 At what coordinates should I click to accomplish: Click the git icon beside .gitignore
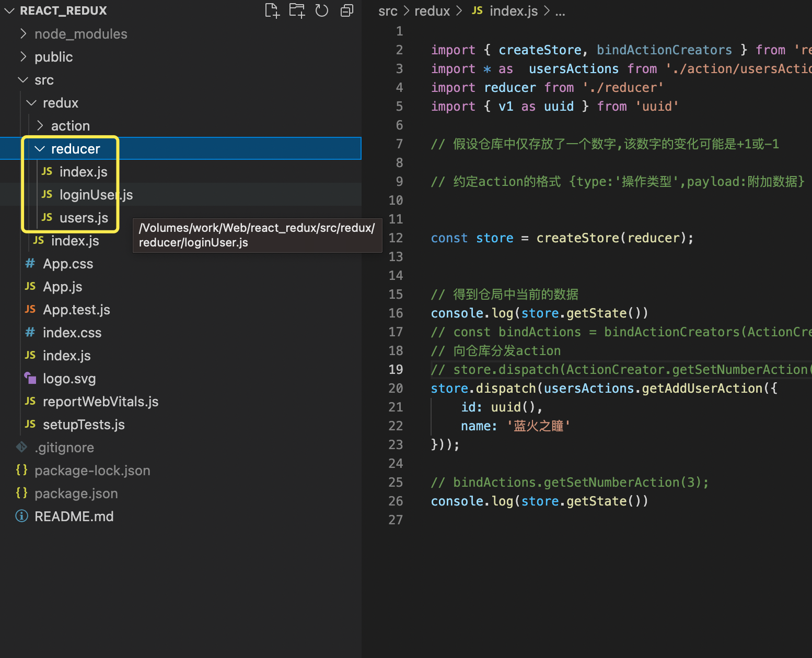pyautogui.click(x=22, y=447)
